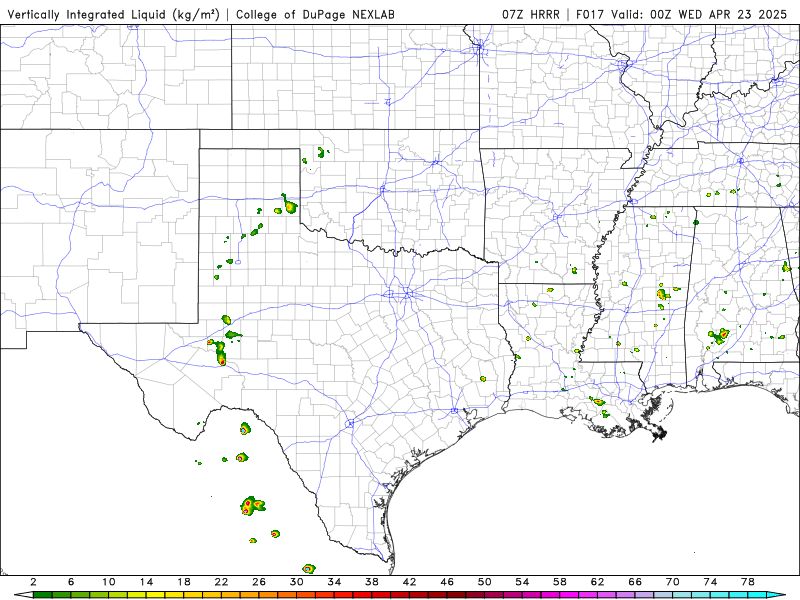
Task: Click the legend value "66"
Action: point(635,582)
